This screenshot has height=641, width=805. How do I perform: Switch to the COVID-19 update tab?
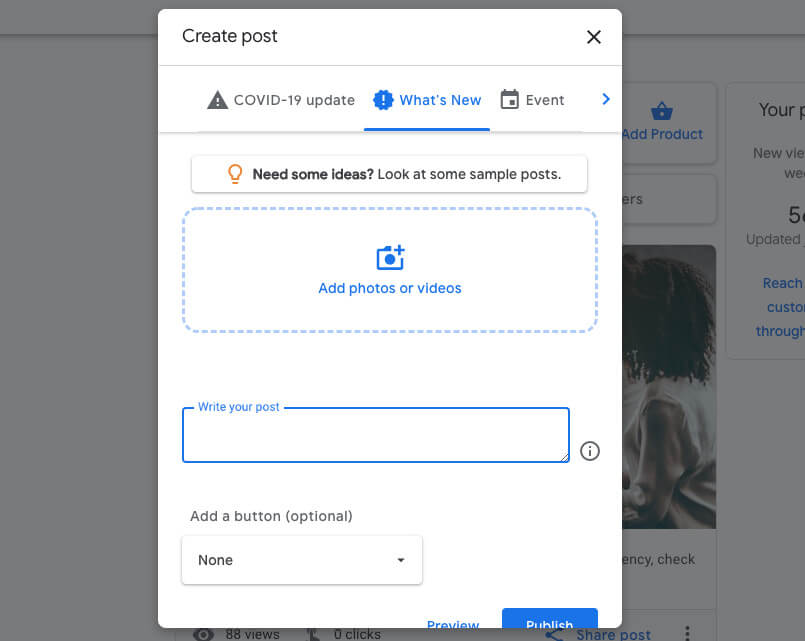coord(281,100)
